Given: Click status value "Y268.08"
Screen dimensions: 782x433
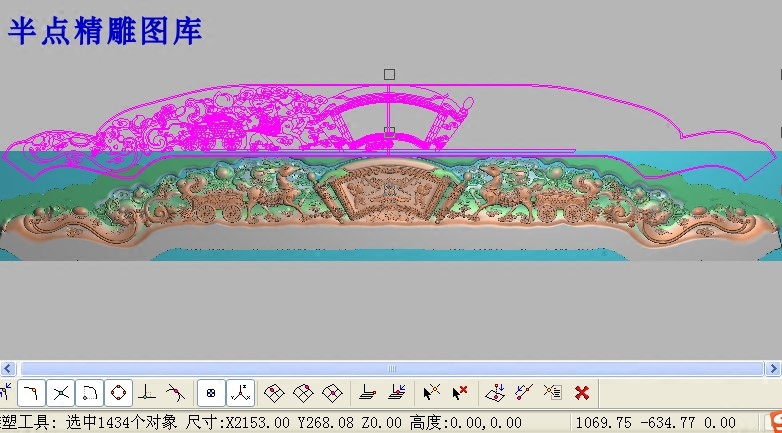Looking at the screenshot, I should tap(326, 423).
